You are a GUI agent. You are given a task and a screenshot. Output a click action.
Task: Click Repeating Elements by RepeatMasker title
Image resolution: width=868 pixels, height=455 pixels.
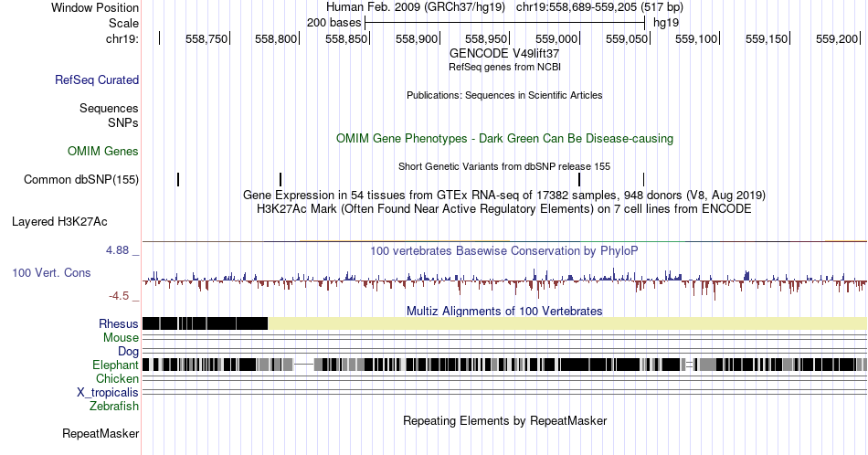tap(504, 420)
